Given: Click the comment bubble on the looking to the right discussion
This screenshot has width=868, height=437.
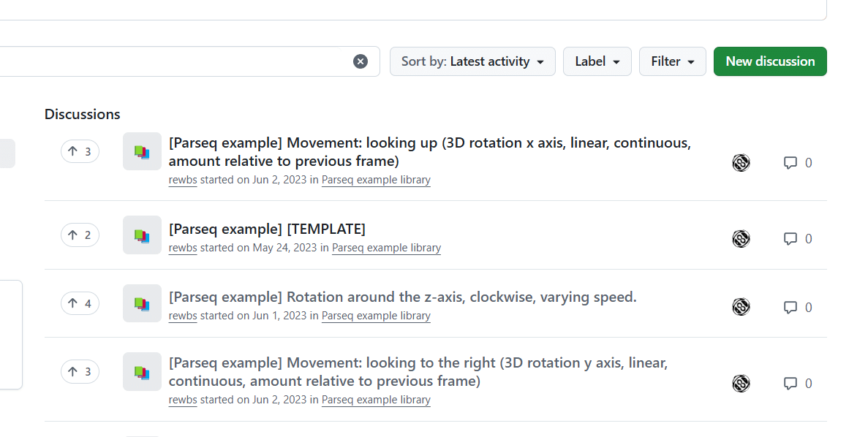Looking at the screenshot, I should 790,383.
